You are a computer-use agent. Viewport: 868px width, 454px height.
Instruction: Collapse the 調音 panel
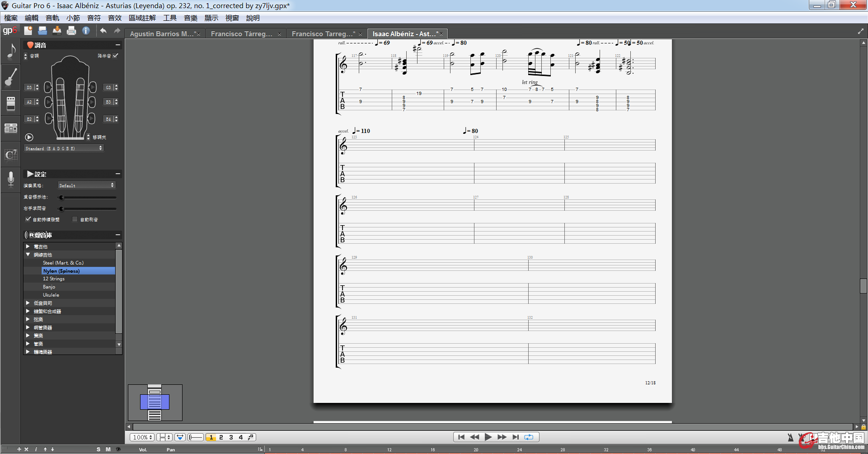click(x=118, y=45)
